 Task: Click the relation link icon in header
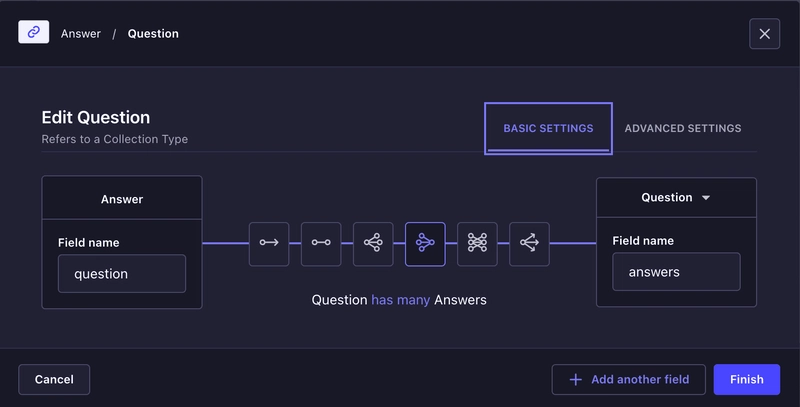(x=34, y=32)
